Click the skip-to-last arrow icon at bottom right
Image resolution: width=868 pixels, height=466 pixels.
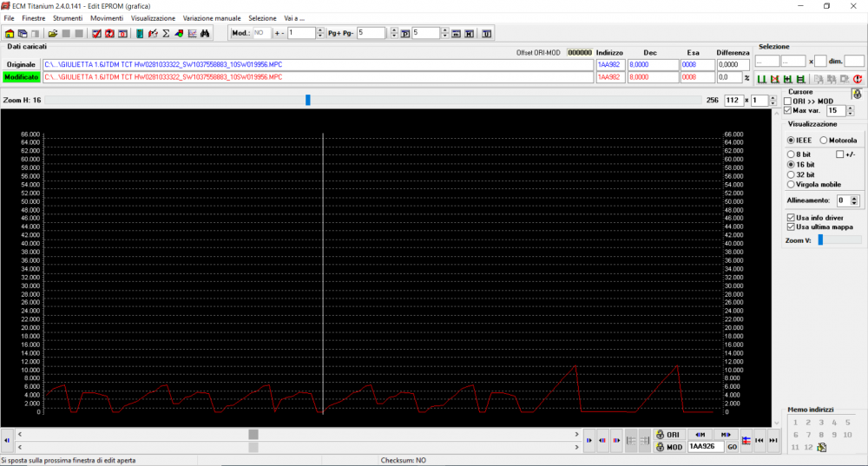(772, 440)
